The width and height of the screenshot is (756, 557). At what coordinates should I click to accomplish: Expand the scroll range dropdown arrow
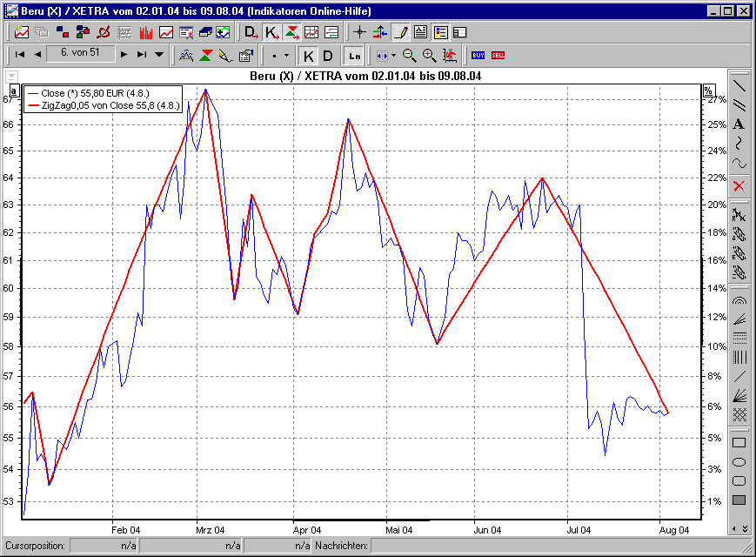click(x=394, y=55)
